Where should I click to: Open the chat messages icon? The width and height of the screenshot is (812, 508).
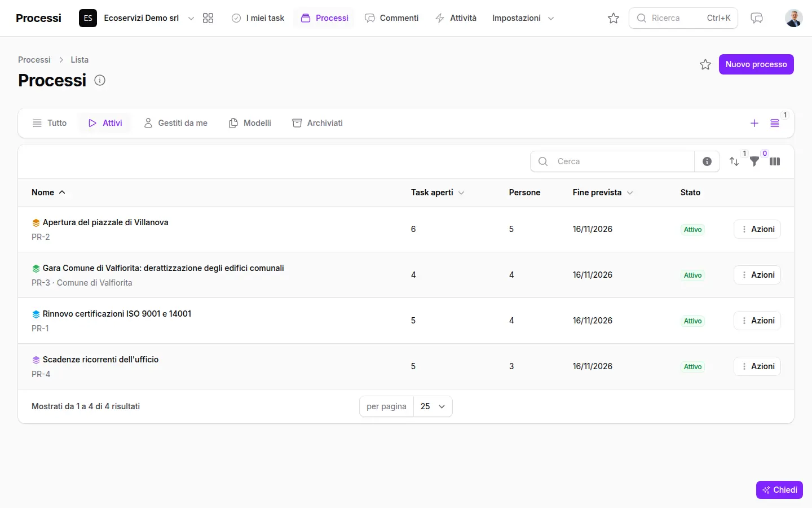pos(757,18)
